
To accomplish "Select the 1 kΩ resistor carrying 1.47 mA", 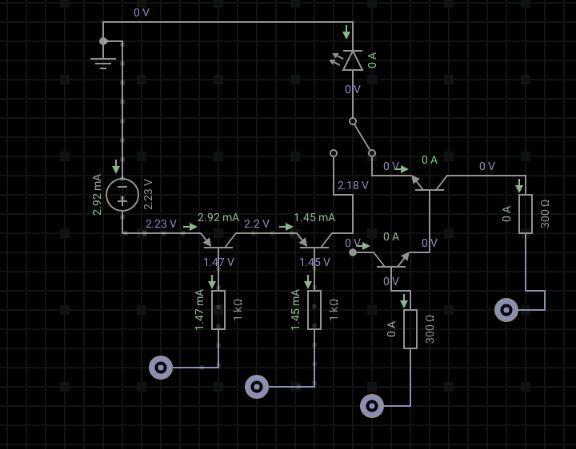I will click(219, 310).
